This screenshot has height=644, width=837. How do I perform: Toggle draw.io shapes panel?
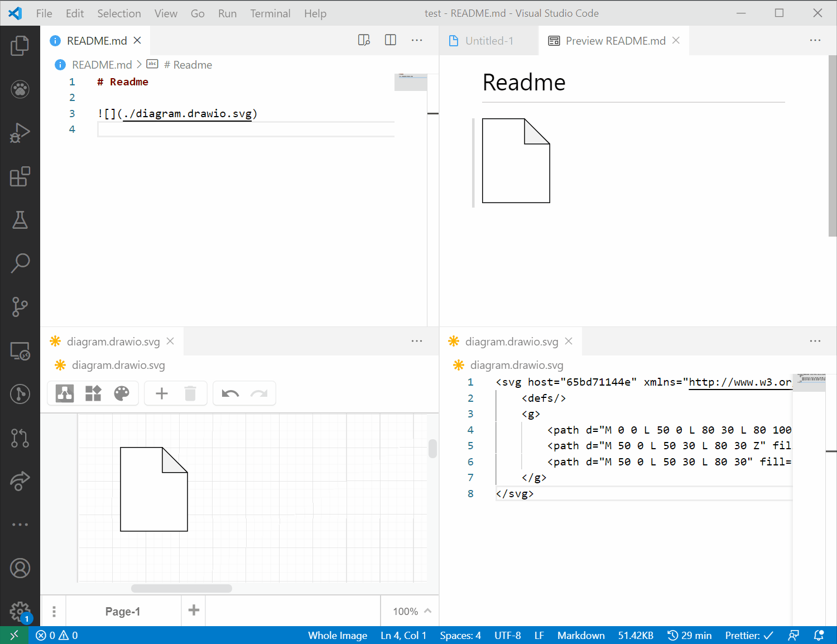(93, 393)
